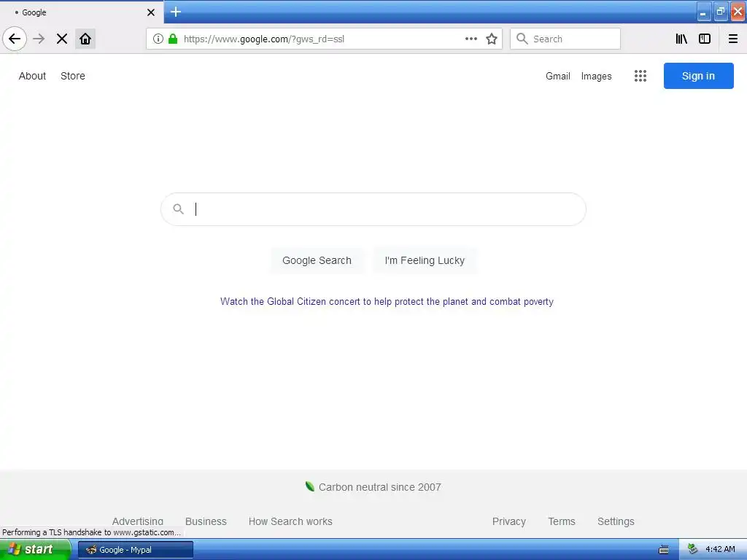Screen dimensions: 747x560
Task: Open the About link
Action: click(x=32, y=76)
